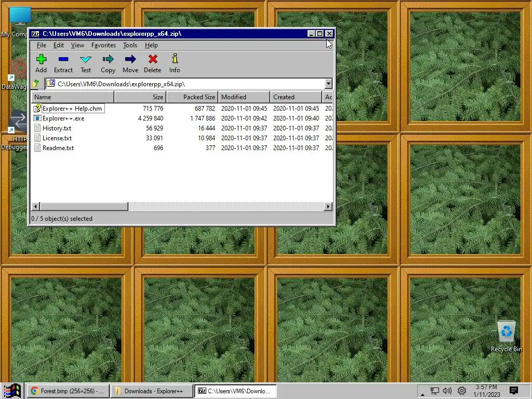The width and height of the screenshot is (532, 399).
Task: Open the Edit menu
Action: coord(58,45)
